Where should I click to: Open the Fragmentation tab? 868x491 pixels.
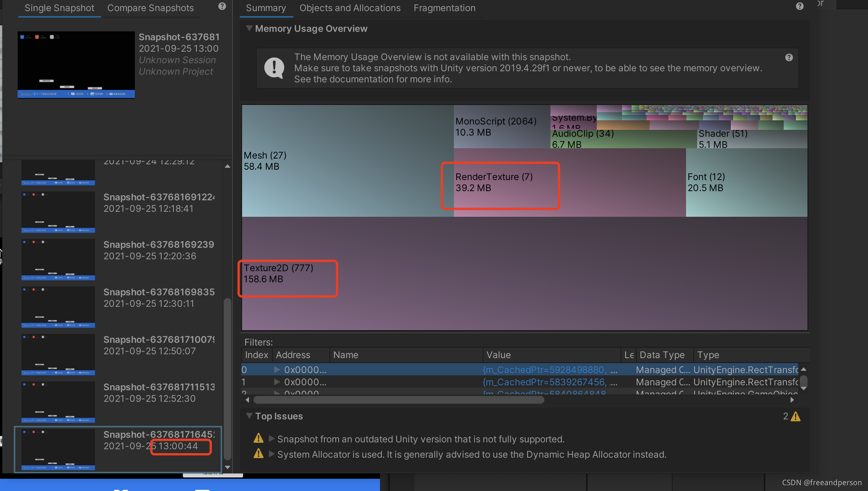coord(444,8)
